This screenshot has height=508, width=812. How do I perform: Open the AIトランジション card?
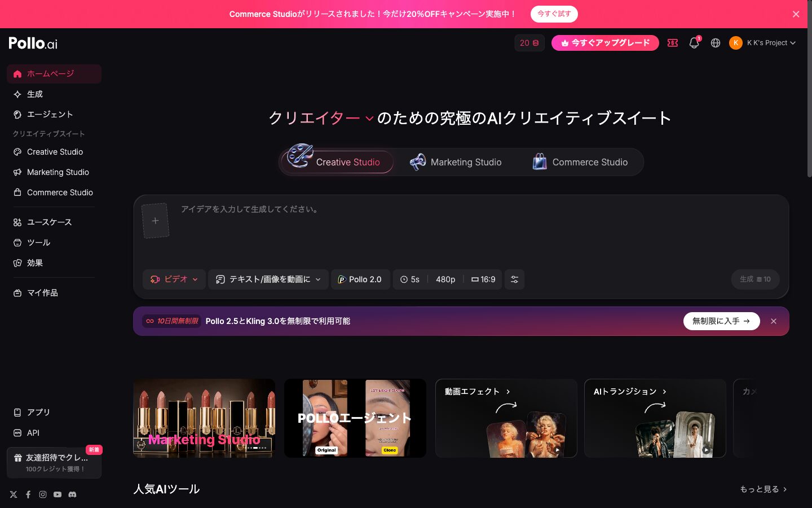pyautogui.click(x=655, y=418)
